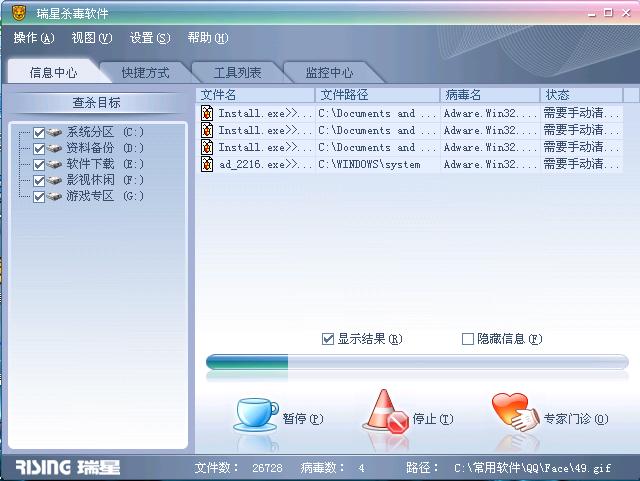Click the ad_2216.exe row's 需要手动清 status cell

(x=581, y=164)
